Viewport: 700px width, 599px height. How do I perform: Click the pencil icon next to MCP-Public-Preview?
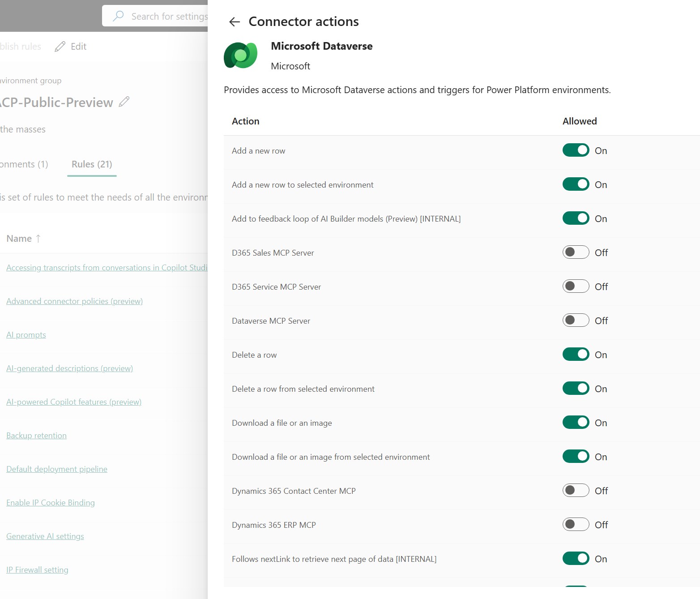[124, 102]
